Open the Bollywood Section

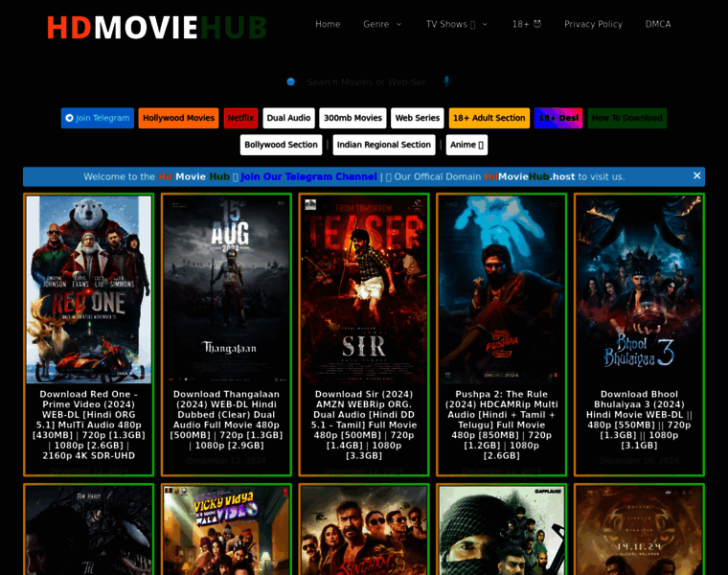coord(281,145)
